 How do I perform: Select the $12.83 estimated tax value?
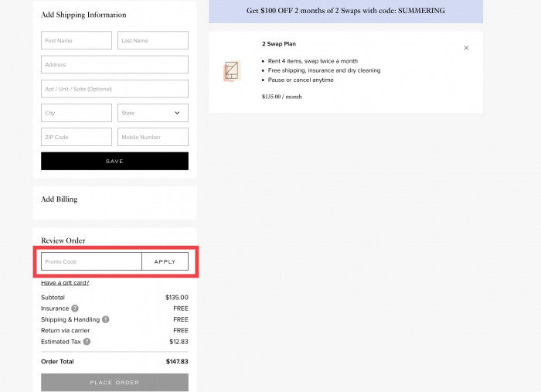[179, 342]
